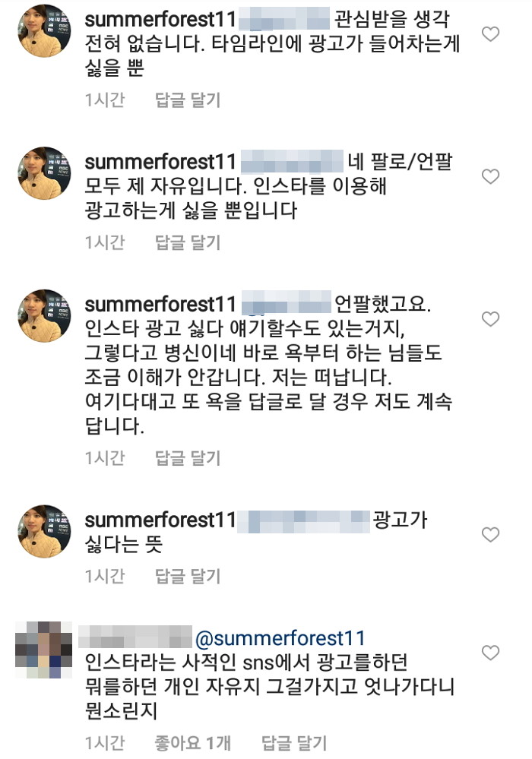Tap profile picture next to the '팔로/언팔' comment
532x759 pixels.
pyautogui.click(x=44, y=173)
